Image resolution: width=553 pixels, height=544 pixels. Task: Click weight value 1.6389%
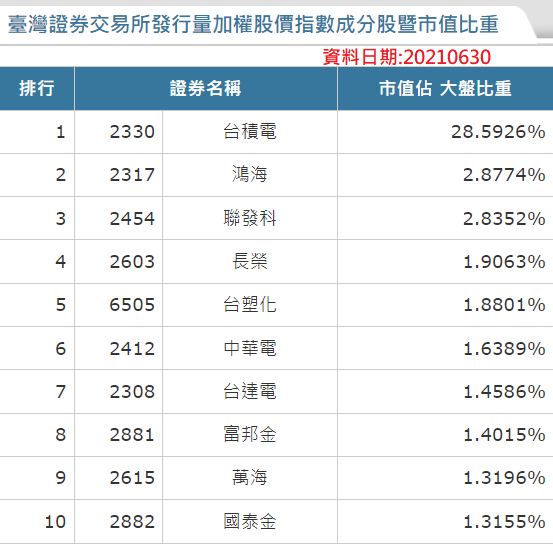[x=504, y=349]
